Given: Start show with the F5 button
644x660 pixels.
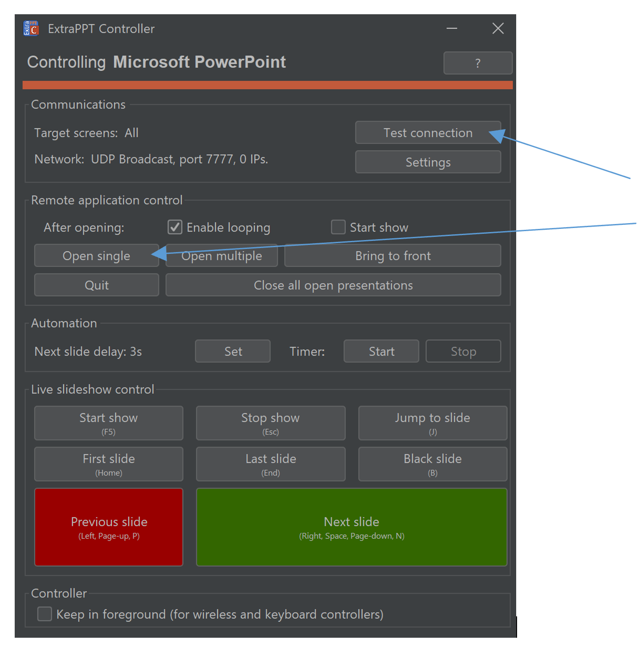Looking at the screenshot, I should click(x=109, y=423).
